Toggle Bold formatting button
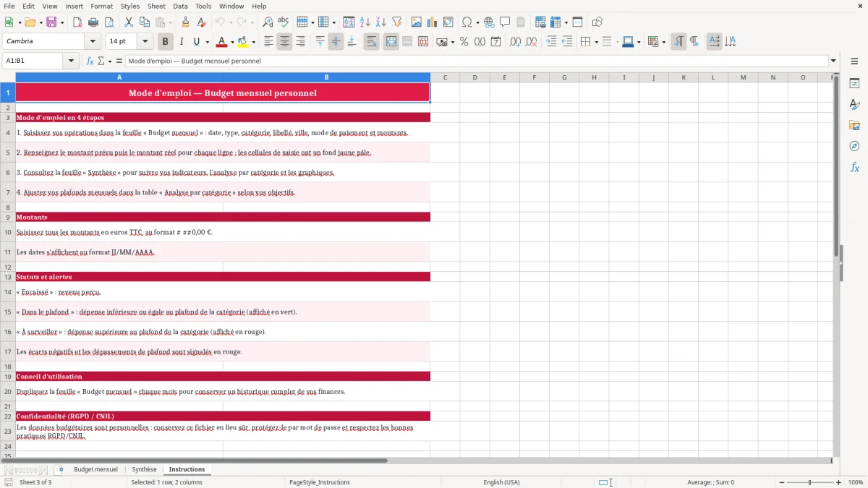This screenshot has height=488, width=868. click(x=166, y=42)
